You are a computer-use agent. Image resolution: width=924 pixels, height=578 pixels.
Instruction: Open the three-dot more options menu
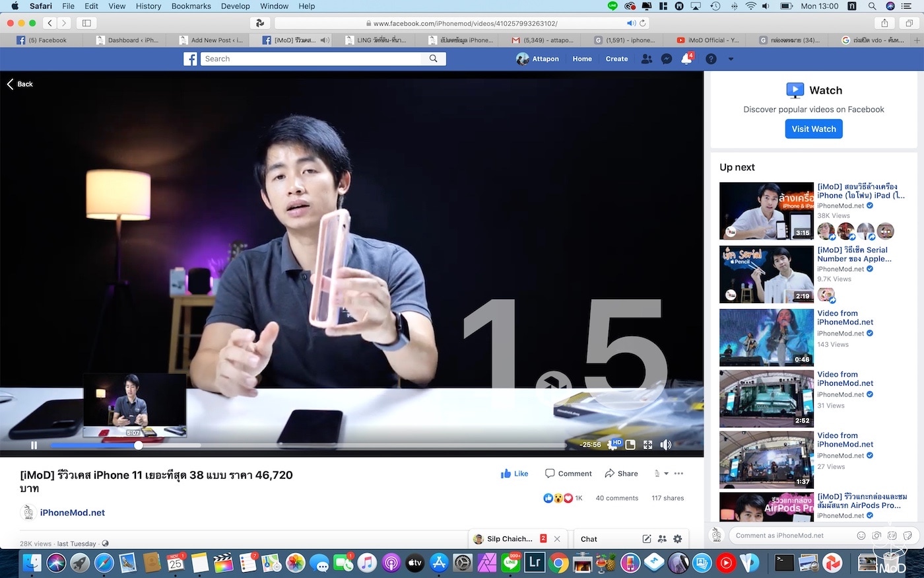tap(679, 474)
